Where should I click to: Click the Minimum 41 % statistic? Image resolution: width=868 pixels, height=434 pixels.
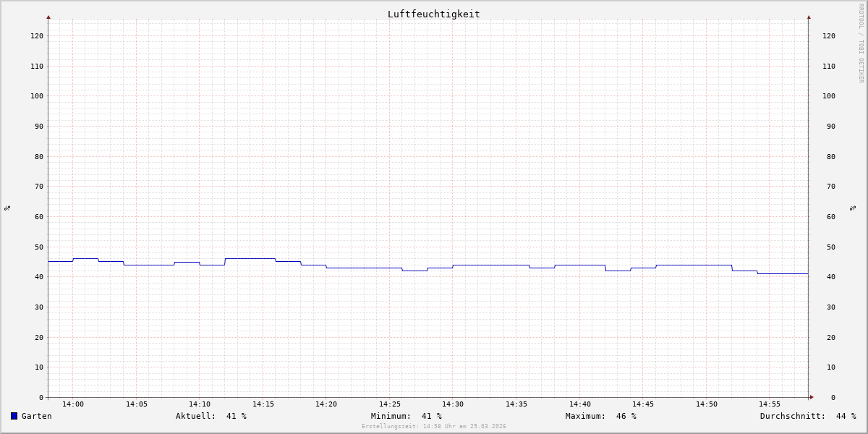[x=406, y=416]
